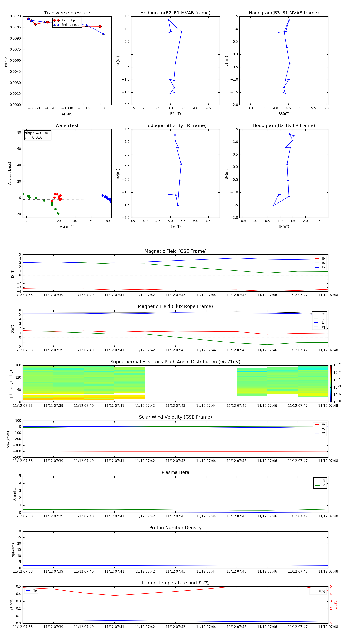
Task: Select the 'Bz' entry in GSE legend
Action: click(x=320, y=267)
